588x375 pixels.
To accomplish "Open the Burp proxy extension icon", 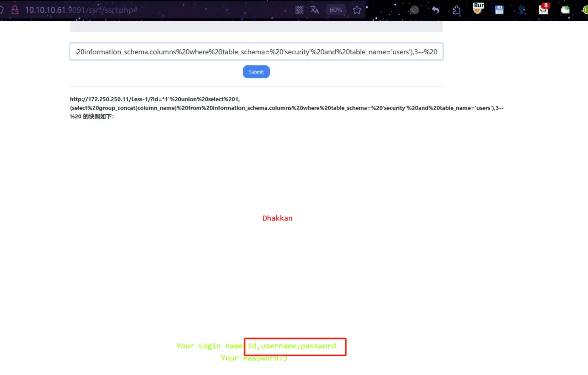I will pos(478,8).
